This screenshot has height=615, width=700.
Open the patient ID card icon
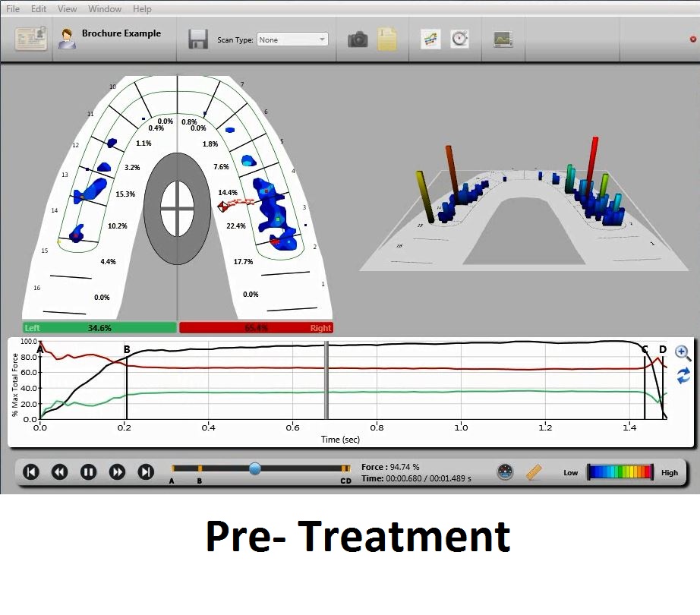pyautogui.click(x=30, y=38)
